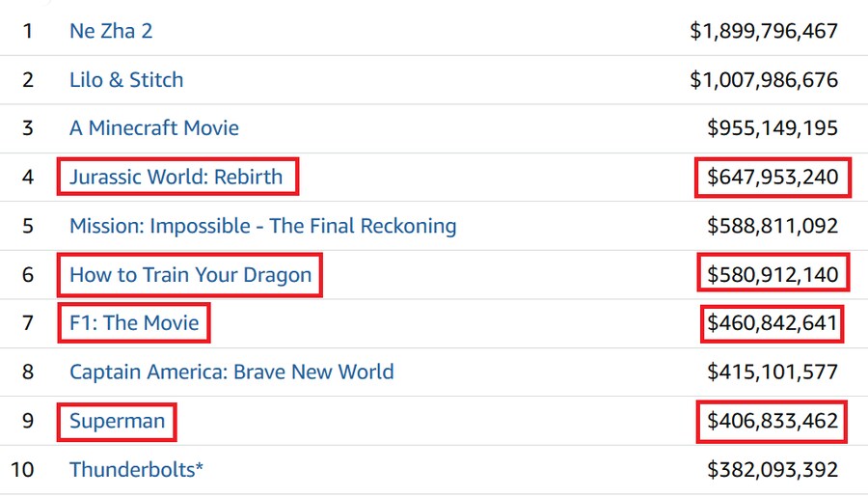Select Mission: Impossible - The Final Reckoning
This screenshot has height=497, width=868.
pos(263,226)
